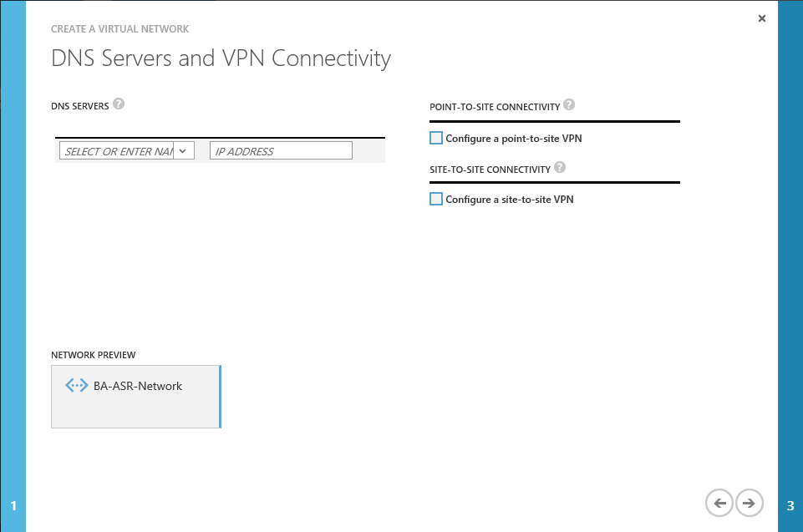Click the 'DNS Servers and VPN Connectivity' heading
This screenshot has height=532, width=803.
(221, 58)
